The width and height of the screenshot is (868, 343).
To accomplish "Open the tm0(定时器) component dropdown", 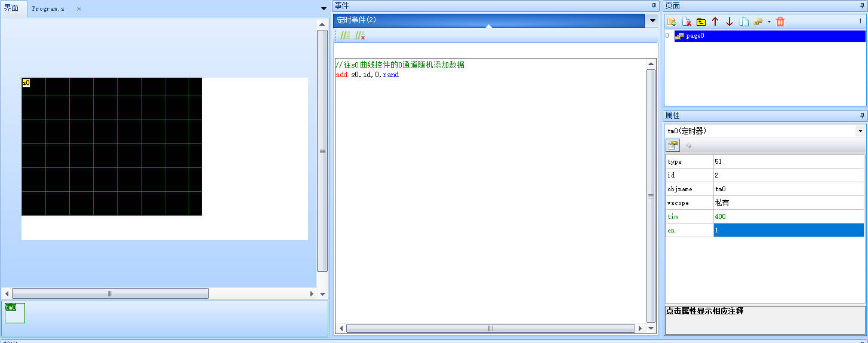I will [860, 131].
